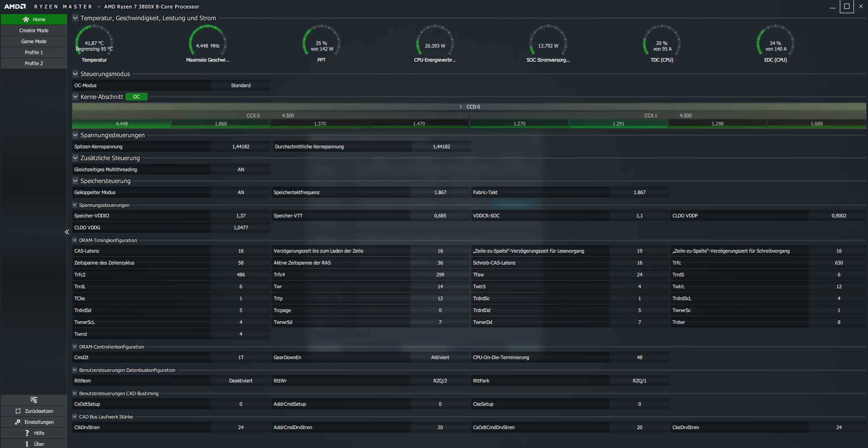Maximize the Ryzen Master window
The height and width of the screenshot is (448, 868).
pyautogui.click(x=846, y=7)
